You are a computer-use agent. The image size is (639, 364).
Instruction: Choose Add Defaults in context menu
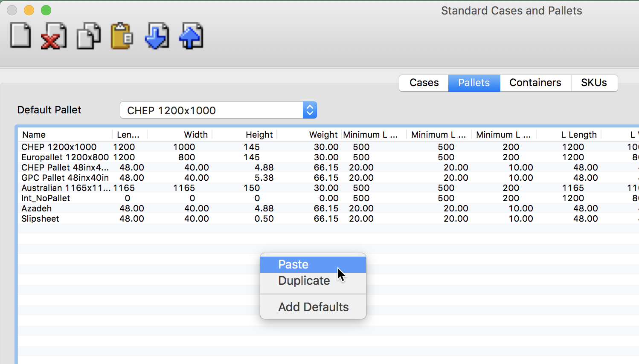(x=313, y=307)
